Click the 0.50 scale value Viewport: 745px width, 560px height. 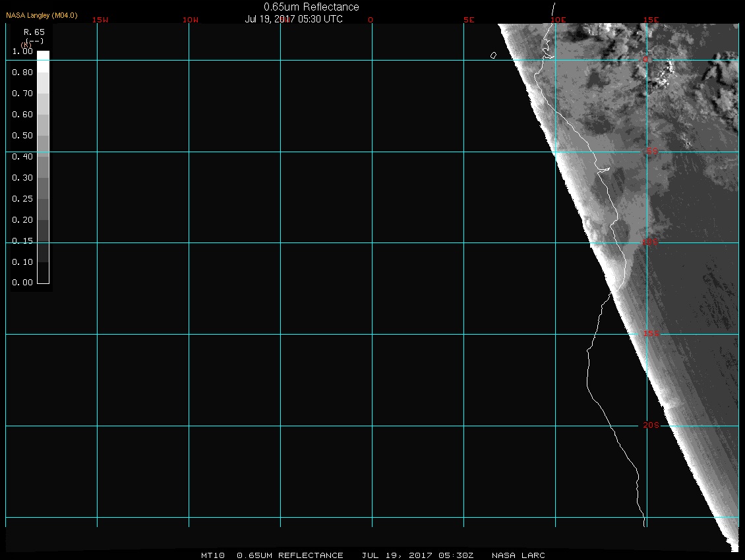click(x=22, y=135)
